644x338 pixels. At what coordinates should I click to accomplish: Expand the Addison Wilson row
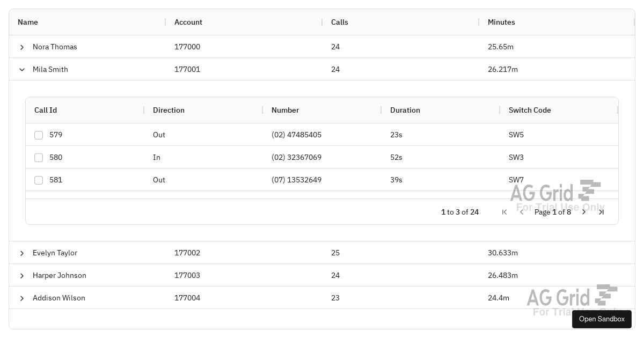click(22, 298)
